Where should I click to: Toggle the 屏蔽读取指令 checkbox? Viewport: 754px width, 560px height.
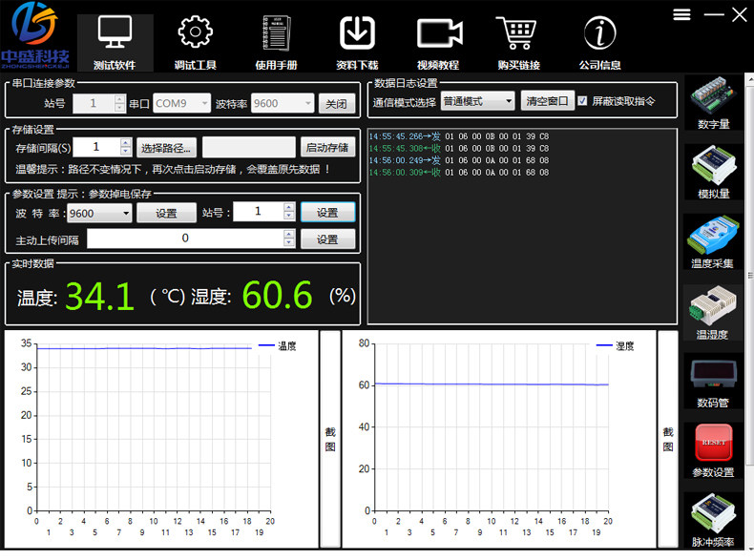tap(582, 100)
